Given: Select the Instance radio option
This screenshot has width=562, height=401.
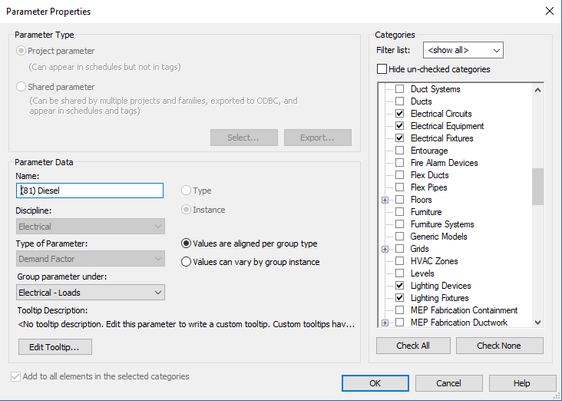Looking at the screenshot, I should coord(186,210).
